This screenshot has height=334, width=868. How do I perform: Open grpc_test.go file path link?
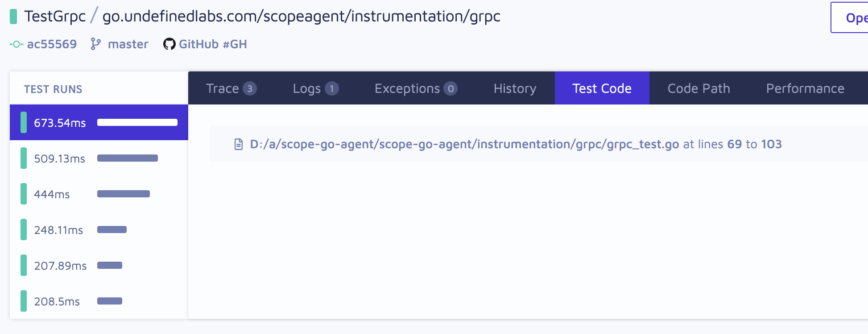coord(464,144)
